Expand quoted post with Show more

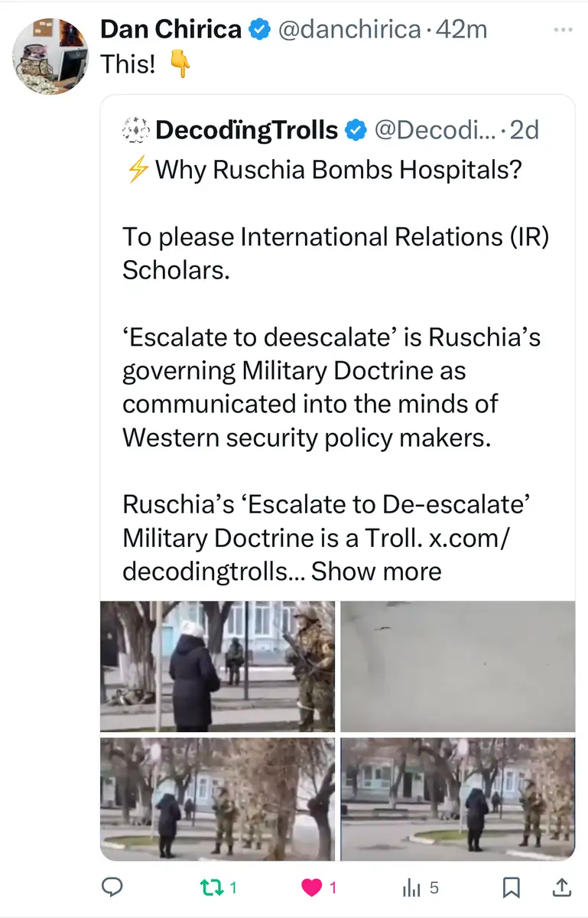coord(376,571)
